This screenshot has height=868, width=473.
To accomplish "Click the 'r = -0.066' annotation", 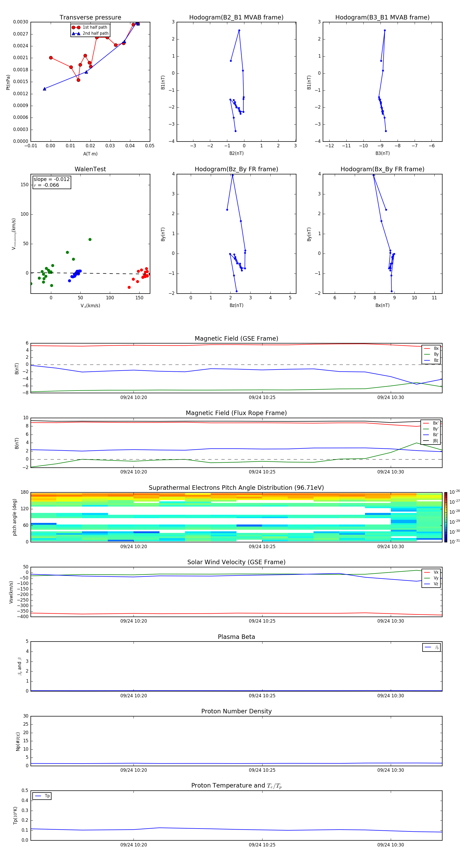I will (47, 185).
